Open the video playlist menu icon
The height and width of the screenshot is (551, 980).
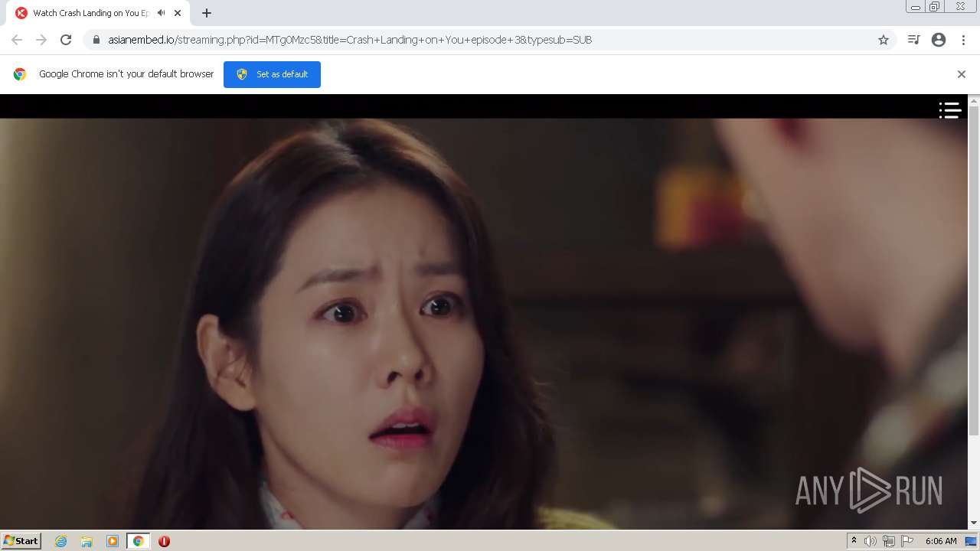pos(950,111)
